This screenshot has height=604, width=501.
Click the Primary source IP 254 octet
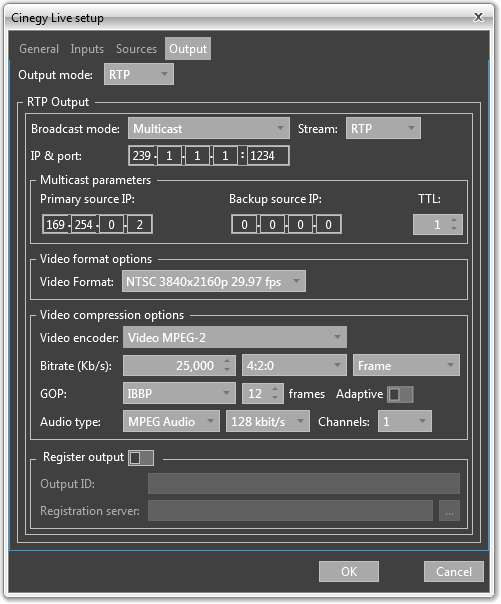pos(84,225)
